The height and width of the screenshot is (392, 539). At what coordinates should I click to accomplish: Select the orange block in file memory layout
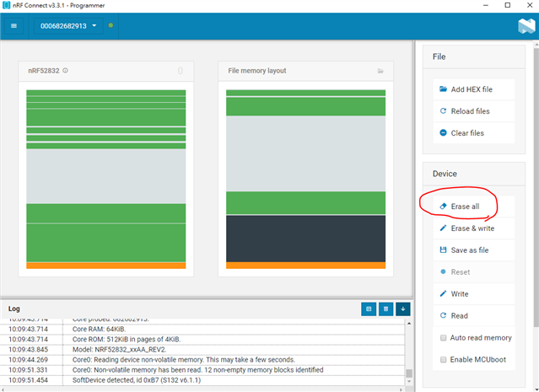pyautogui.click(x=305, y=266)
